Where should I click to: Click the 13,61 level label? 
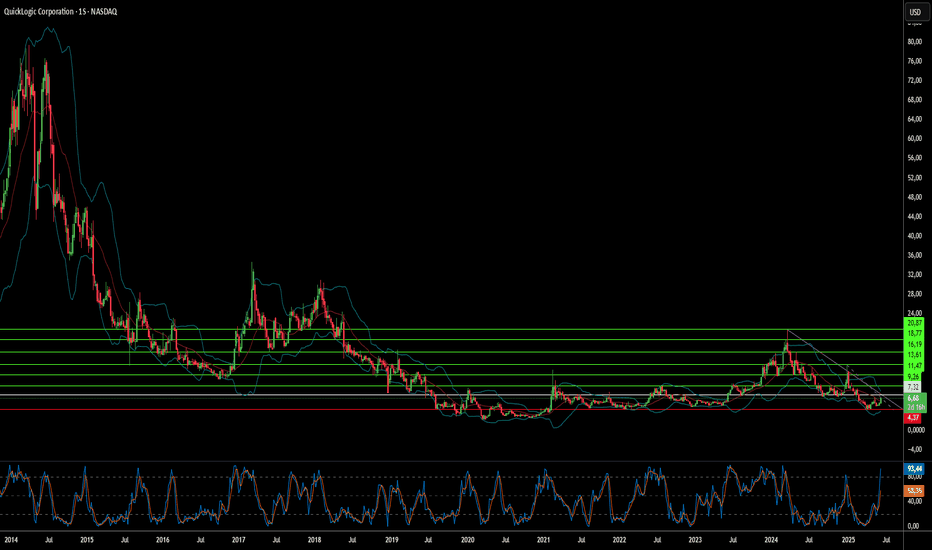(x=914, y=354)
